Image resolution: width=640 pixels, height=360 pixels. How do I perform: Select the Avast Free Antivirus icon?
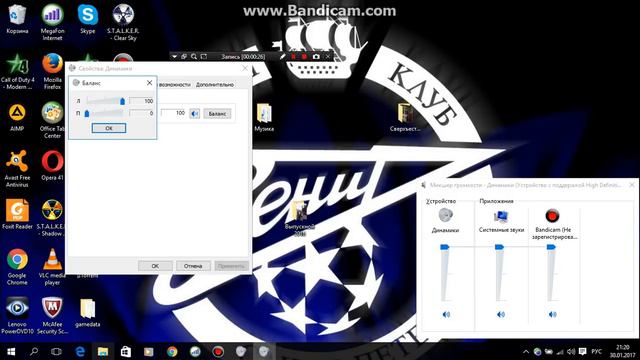17,169
